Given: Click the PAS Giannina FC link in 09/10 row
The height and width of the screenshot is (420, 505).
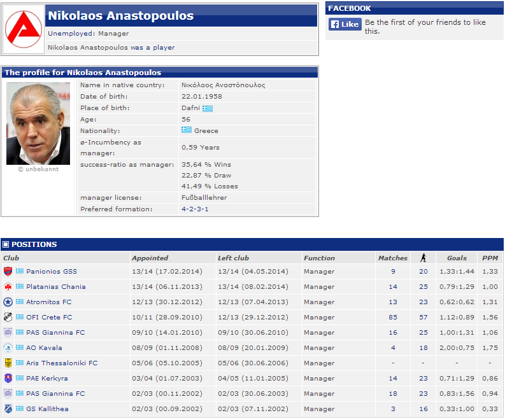Looking at the screenshot, I should [x=55, y=332].
